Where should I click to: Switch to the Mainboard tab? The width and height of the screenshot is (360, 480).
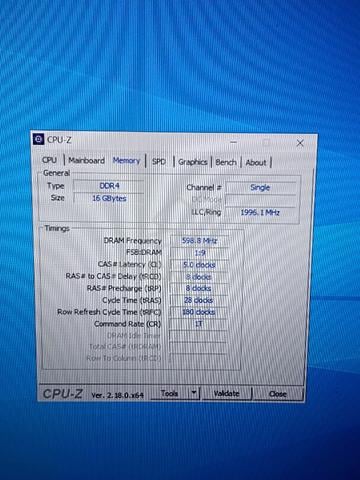[86, 160]
